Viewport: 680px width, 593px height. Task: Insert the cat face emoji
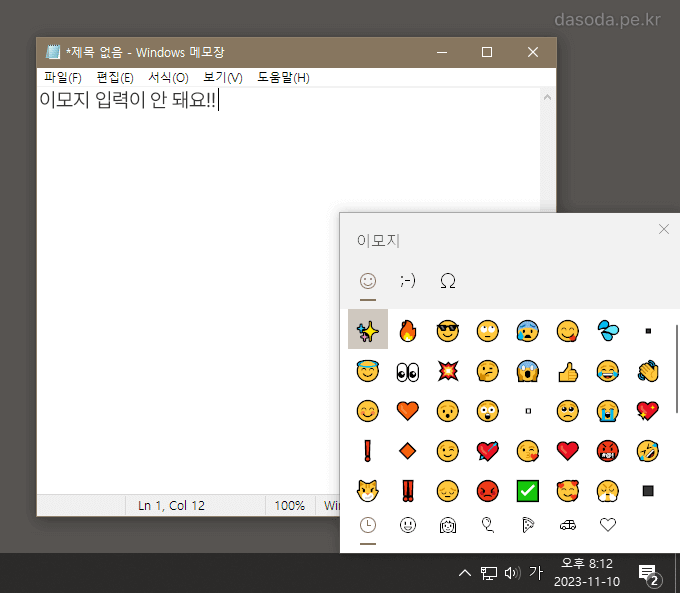tap(368, 491)
